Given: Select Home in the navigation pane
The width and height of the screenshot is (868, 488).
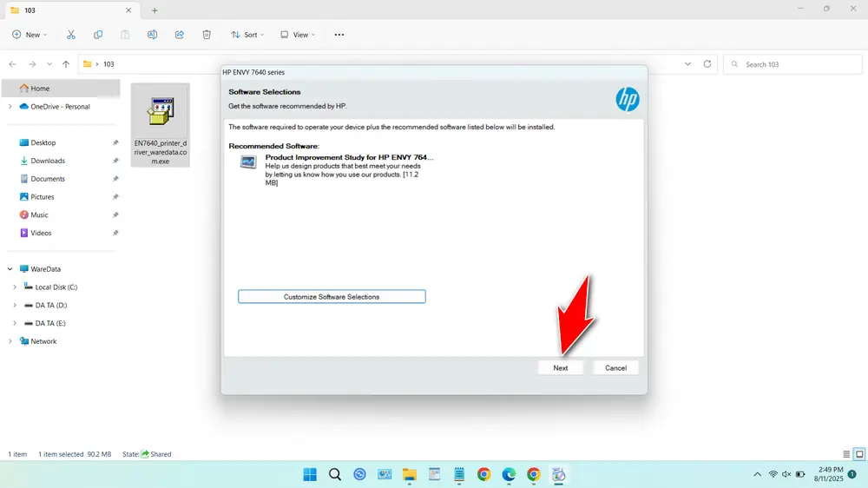Looking at the screenshot, I should (61, 88).
